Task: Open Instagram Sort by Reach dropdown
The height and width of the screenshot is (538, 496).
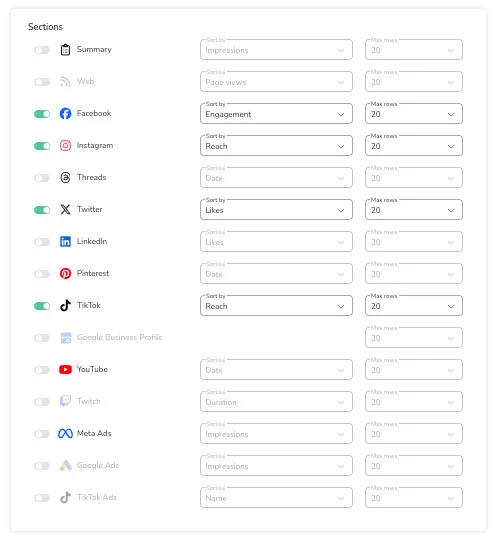Action: coord(276,146)
